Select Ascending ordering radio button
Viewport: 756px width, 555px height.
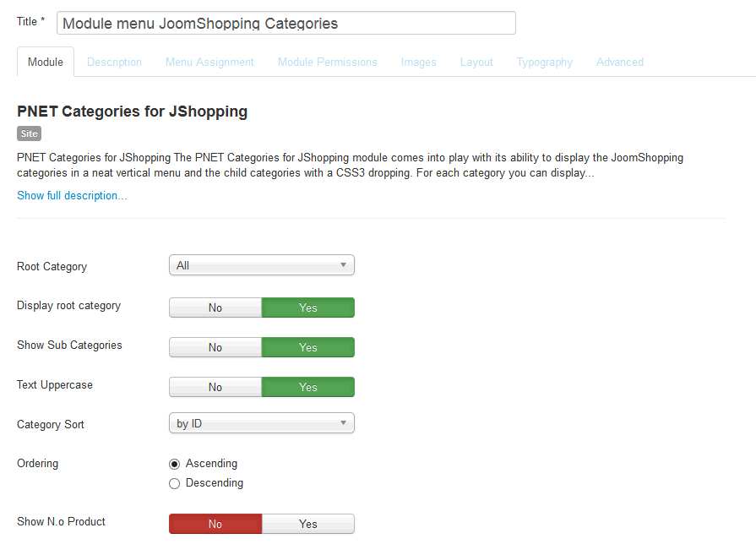(175, 464)
